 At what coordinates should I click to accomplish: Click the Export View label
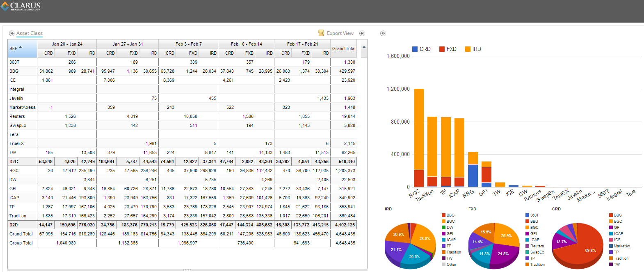coord(340,33)
